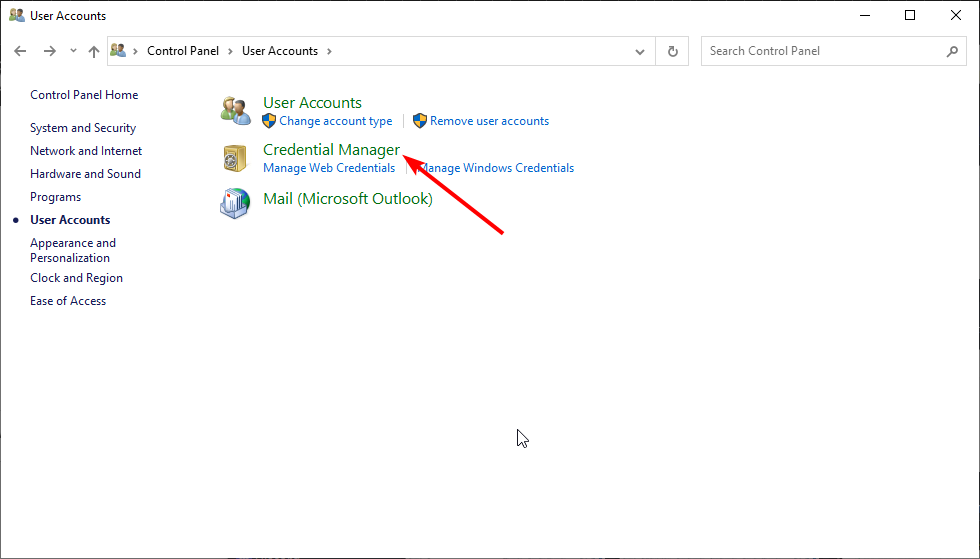Go forward using the forward arrow
Viewport: 980px width, 559px height.
click(49, 51)
